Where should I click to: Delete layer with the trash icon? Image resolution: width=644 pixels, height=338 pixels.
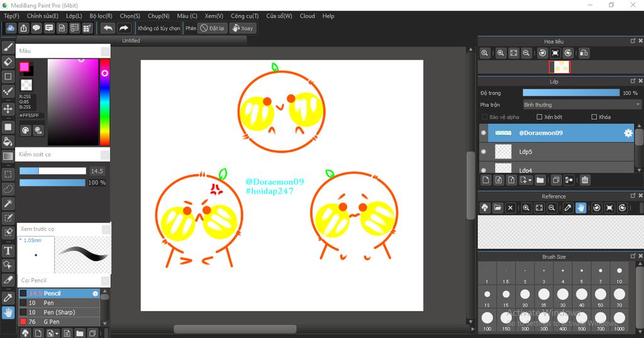coord(585,180)
